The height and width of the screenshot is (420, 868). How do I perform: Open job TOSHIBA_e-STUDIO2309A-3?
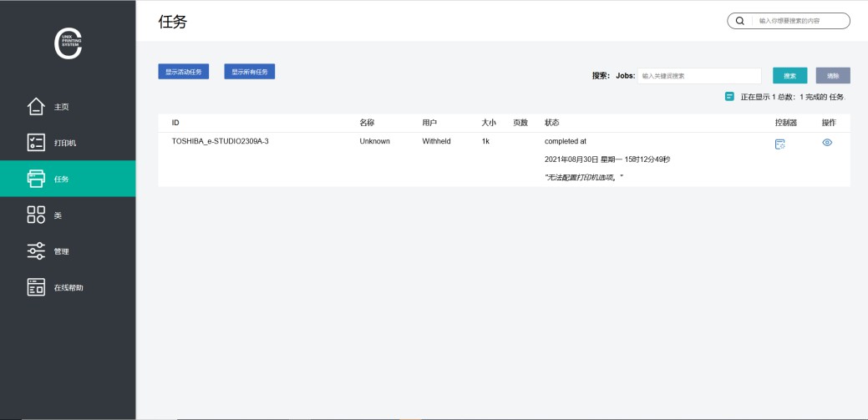click(220, 142)
